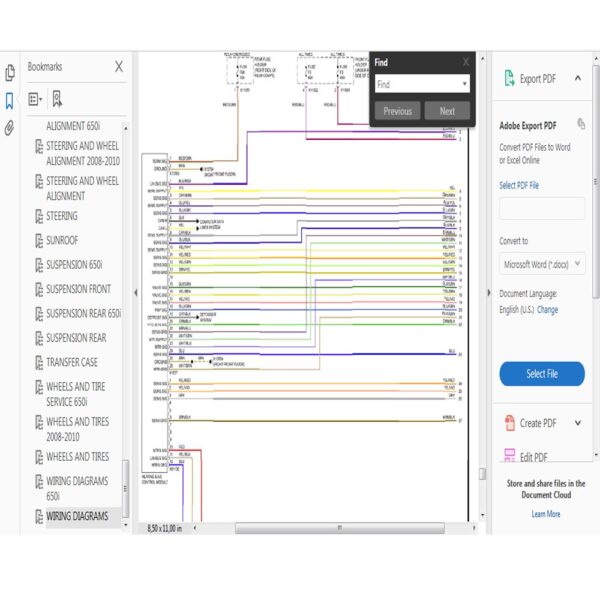Open the bookmarks options dropdown menu
The width and height of the screenshot is (600, 600).
tap(35, 99)
